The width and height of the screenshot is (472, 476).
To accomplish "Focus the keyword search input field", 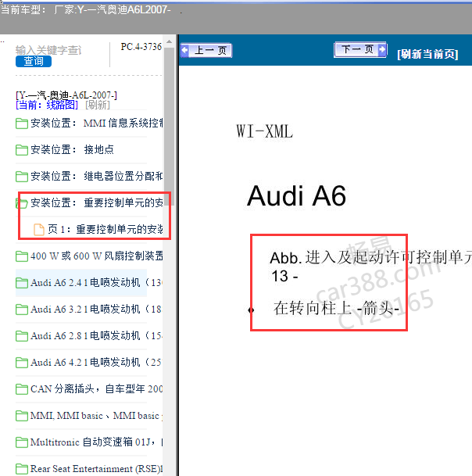I will 48,50.
